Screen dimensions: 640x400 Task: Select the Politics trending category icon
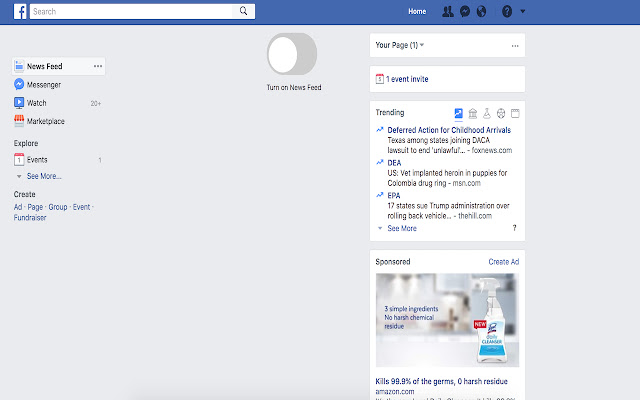click(473, 113)
